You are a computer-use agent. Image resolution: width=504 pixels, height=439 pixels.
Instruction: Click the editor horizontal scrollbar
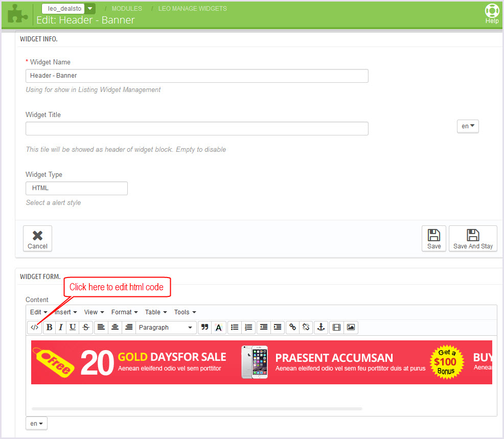(x=197, y=409)
